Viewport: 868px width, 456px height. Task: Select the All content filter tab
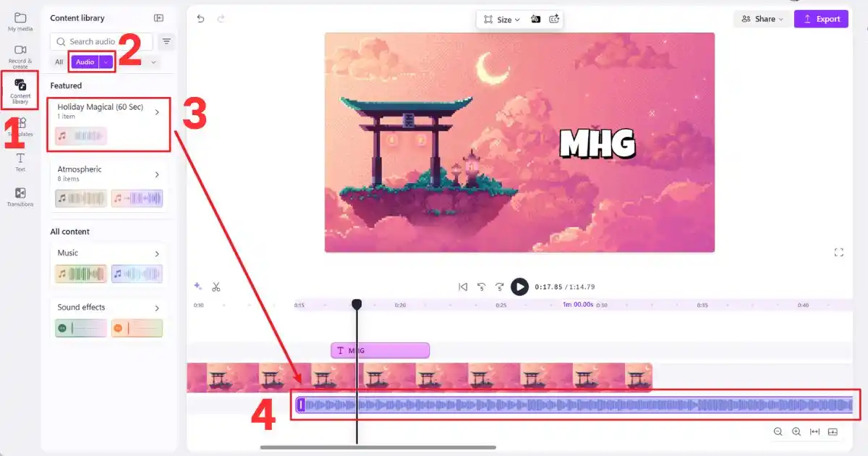click(x=59, y=62)
